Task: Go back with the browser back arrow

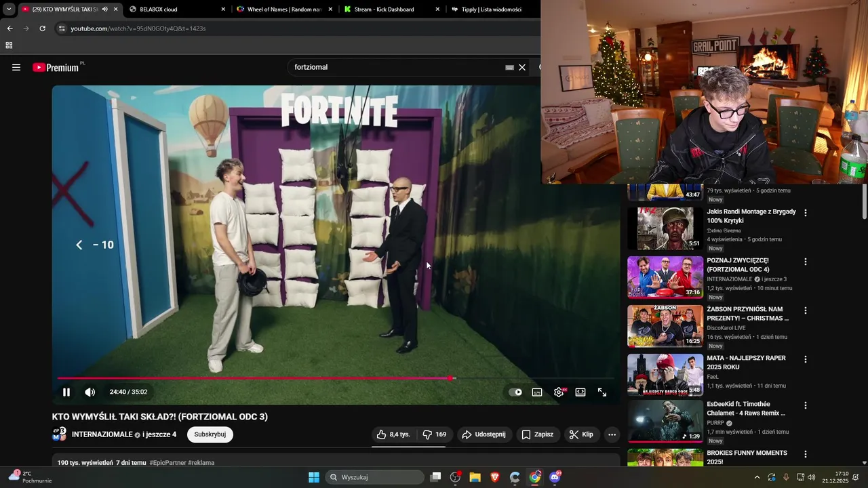Action: pyautogui.click(x=9, y=28)
